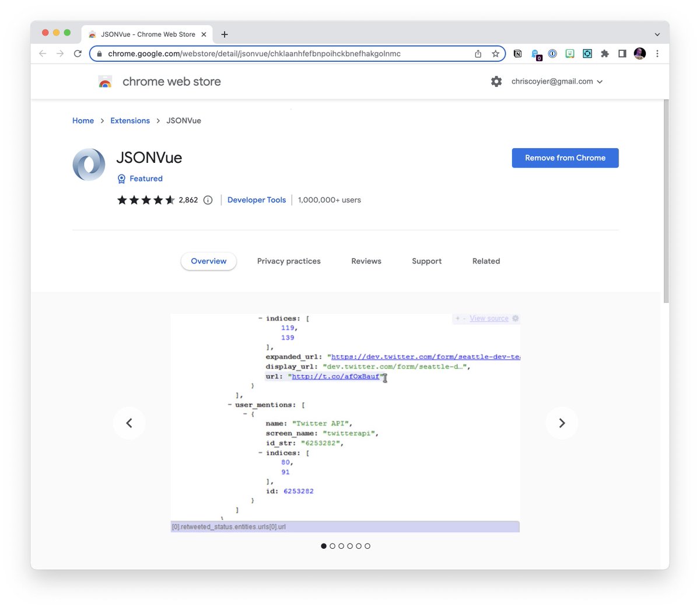Click the JSONVue extension logo
700x610 pixels.
[89, 164]
